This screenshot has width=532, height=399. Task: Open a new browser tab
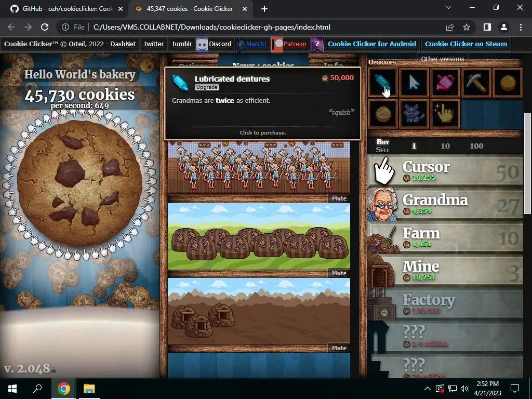(x=264, y=9)
